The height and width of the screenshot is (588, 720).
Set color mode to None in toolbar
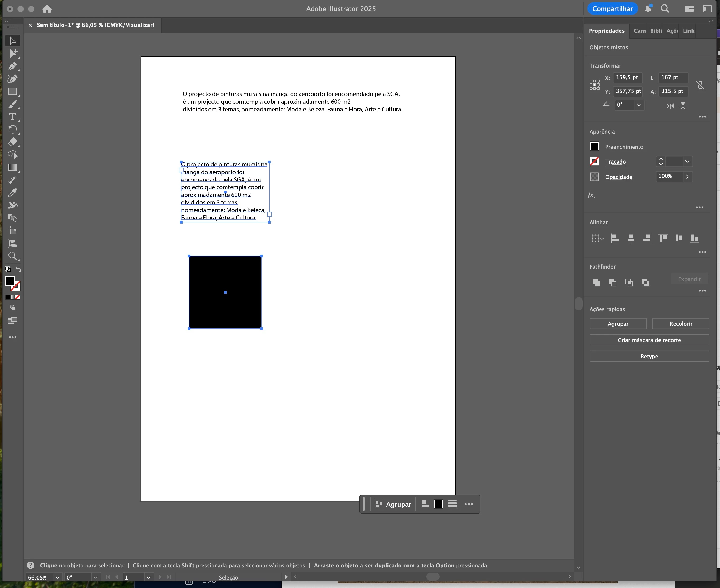18,297
